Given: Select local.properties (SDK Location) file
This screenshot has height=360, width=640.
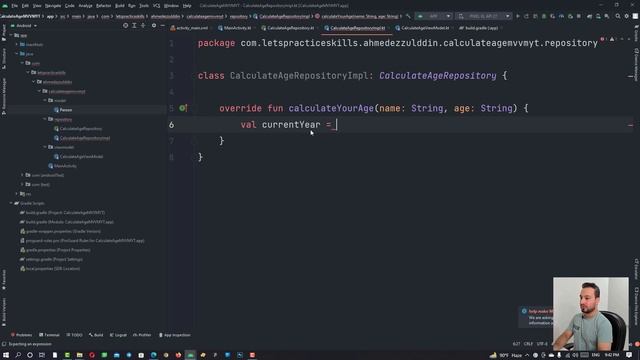Looking at the screenshot, I should pyautogui.click(x=50, y=269).
